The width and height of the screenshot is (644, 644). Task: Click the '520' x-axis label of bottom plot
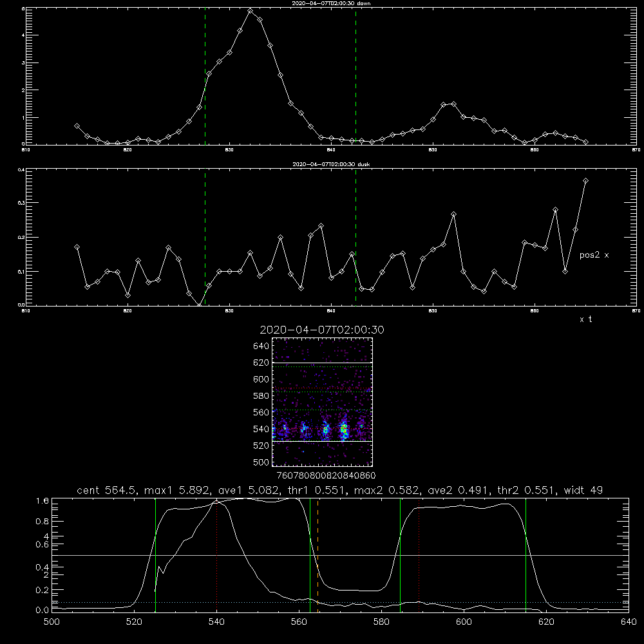(x=134, y=622)
